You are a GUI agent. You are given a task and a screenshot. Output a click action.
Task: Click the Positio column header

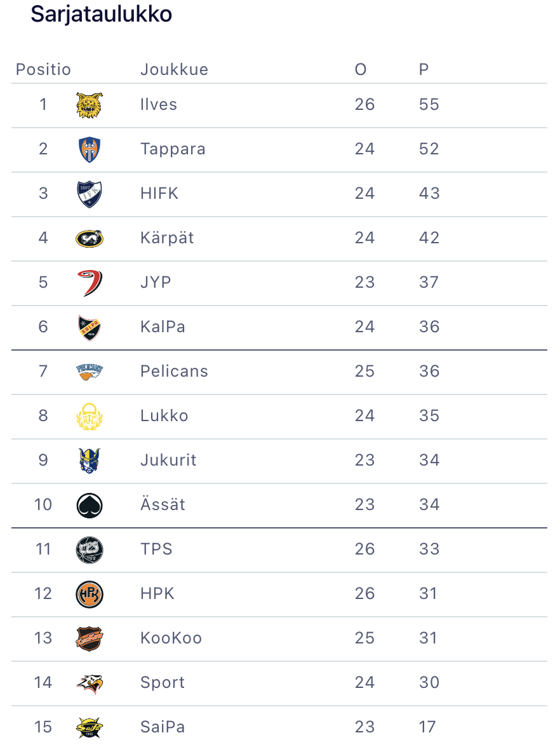point(43,69)
